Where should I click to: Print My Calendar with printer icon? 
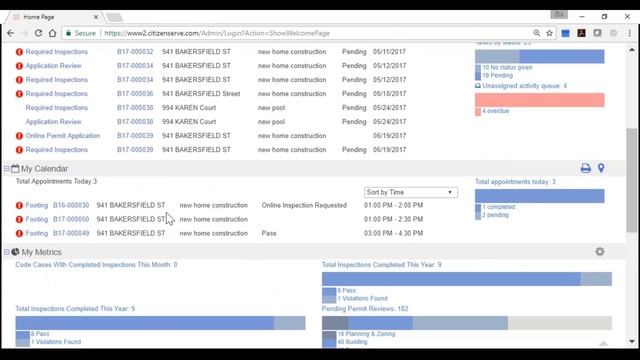[x=586, y=168]
